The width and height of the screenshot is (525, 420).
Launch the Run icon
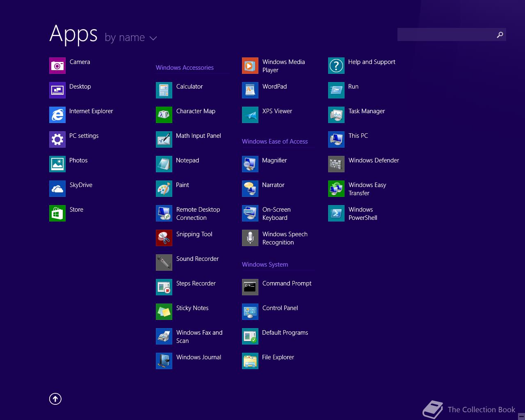pyautogui.click(x=336, y=90)
